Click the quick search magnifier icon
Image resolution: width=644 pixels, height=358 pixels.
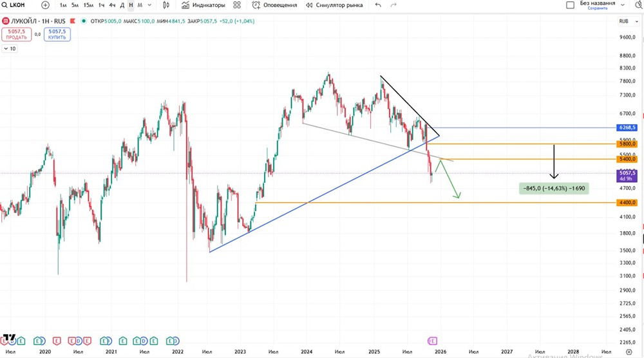pyautogui.click(x=639, y=5)
